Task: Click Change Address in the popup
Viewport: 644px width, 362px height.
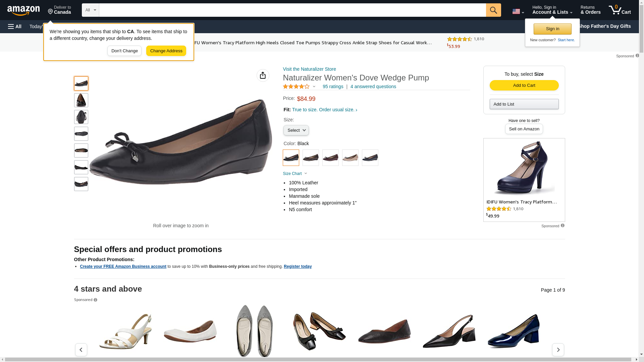Action: [x=166, y=51]
